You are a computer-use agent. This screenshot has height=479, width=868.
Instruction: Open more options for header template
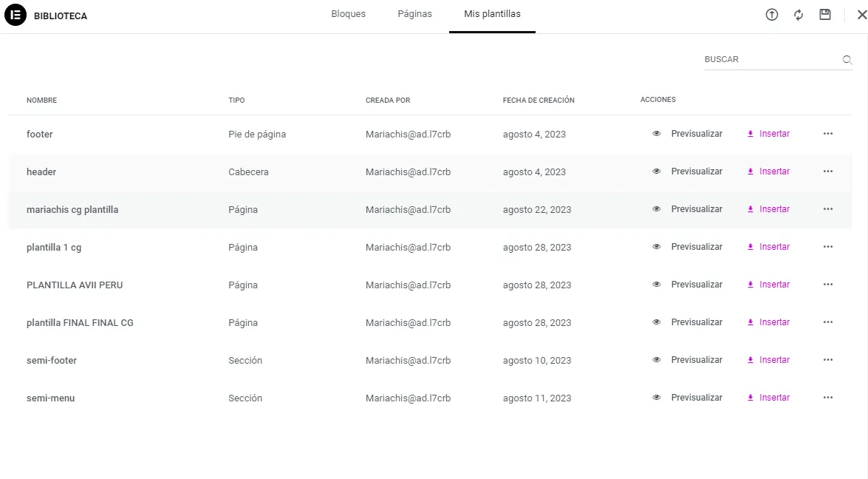(828, 171)
